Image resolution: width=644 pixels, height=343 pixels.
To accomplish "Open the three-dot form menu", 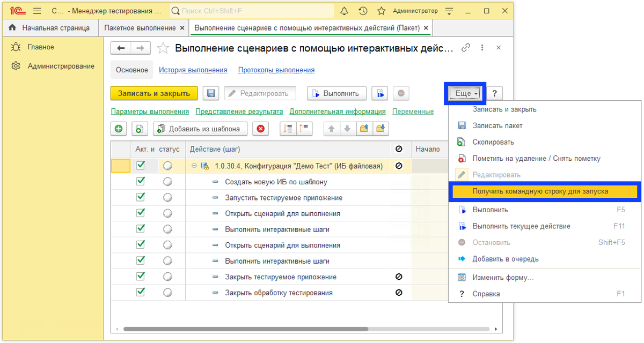I will click(482, 48).
